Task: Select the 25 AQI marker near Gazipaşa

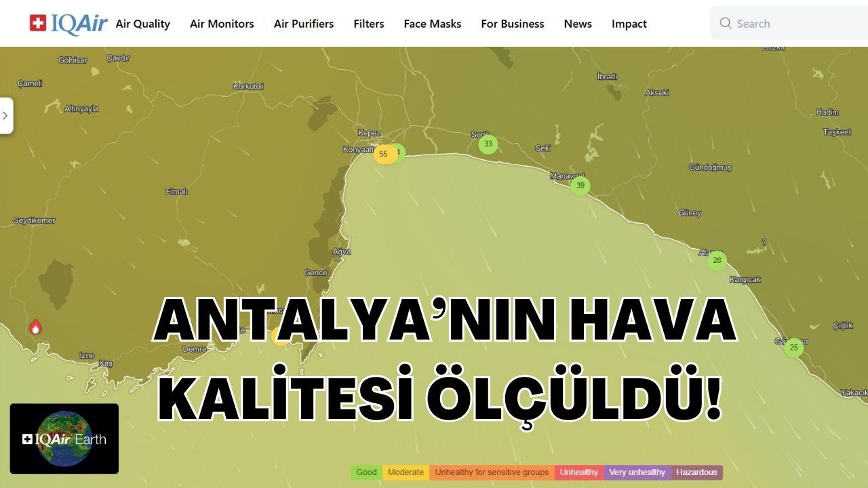Action: point(793,348)
